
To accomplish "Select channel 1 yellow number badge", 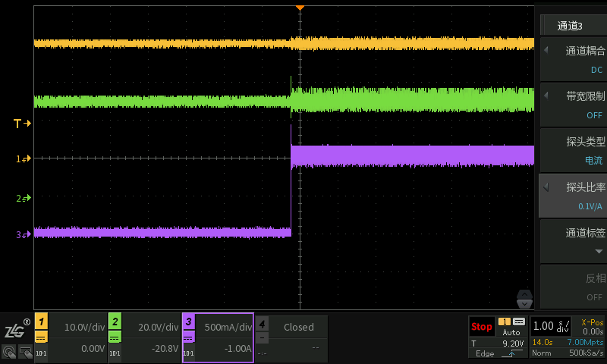I will (42, 321).
